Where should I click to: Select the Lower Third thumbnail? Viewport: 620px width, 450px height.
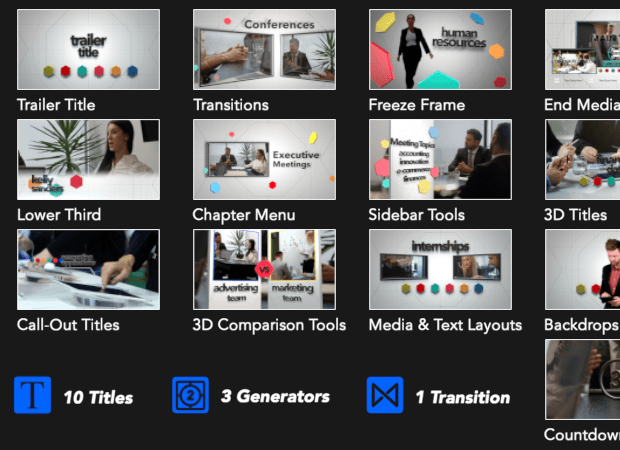(x=89, y=159)
